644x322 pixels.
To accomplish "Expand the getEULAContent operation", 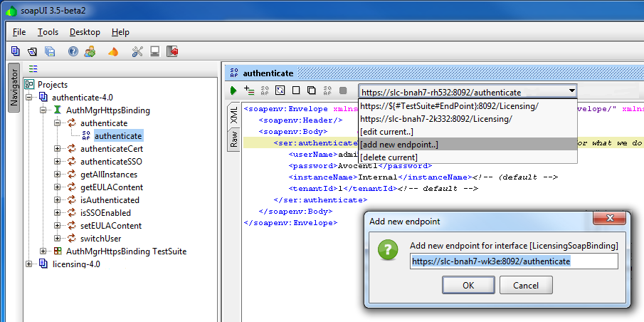I will [58, 187].
